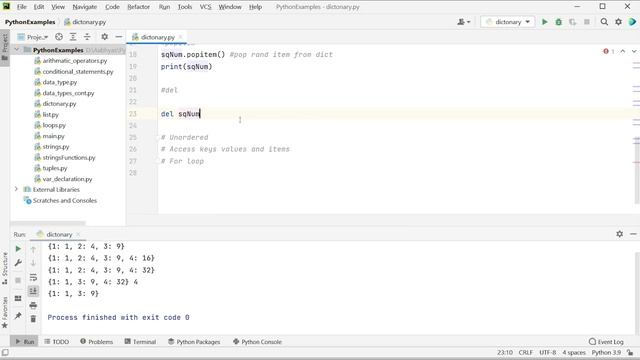Select opened file locate icon in Project panel
This screenshot has width=640, height=360.
pos(59,37)
